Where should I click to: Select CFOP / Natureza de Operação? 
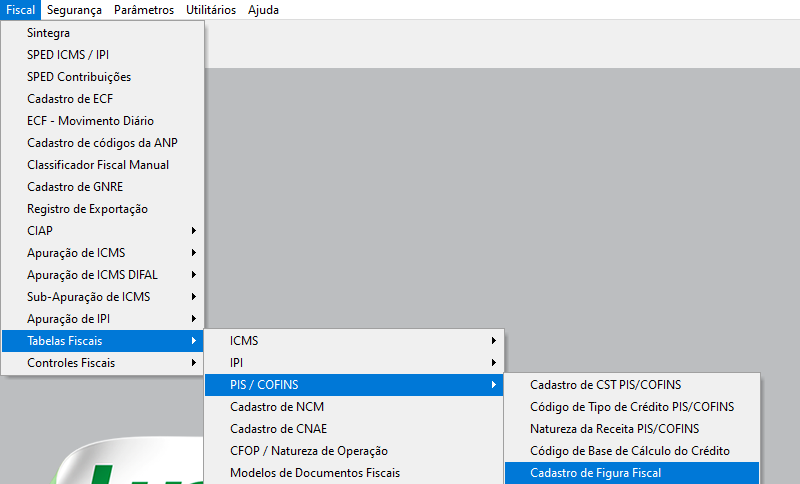click(309, 451)
